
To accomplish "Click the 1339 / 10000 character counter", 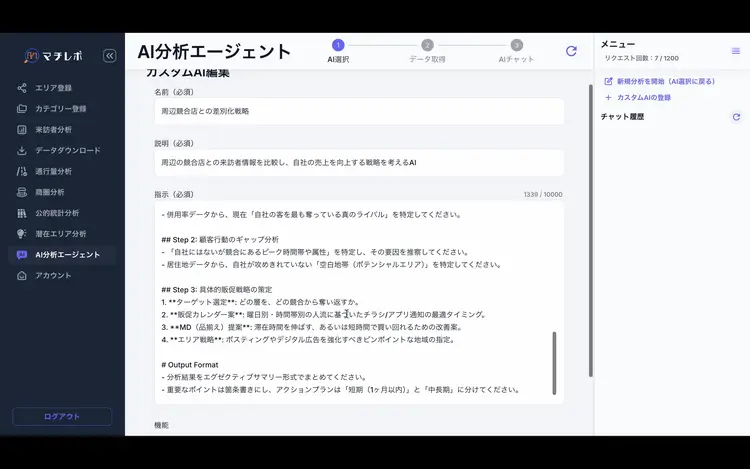I will coord(543,195).
